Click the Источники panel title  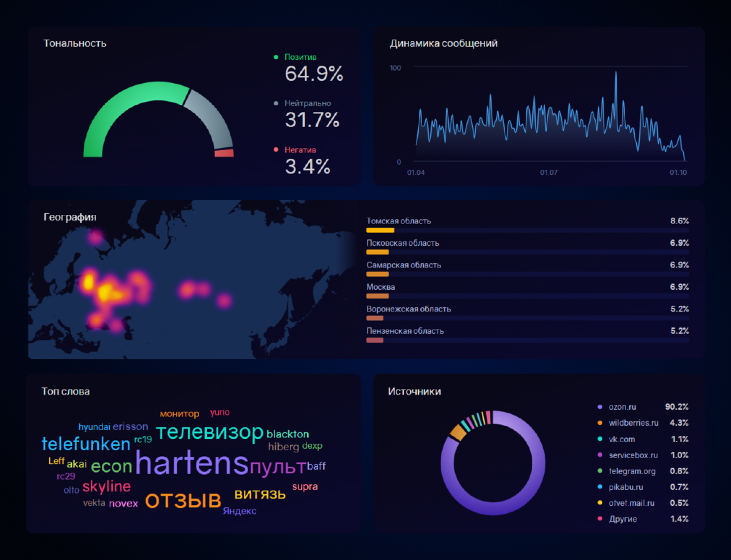pos(414,391)
